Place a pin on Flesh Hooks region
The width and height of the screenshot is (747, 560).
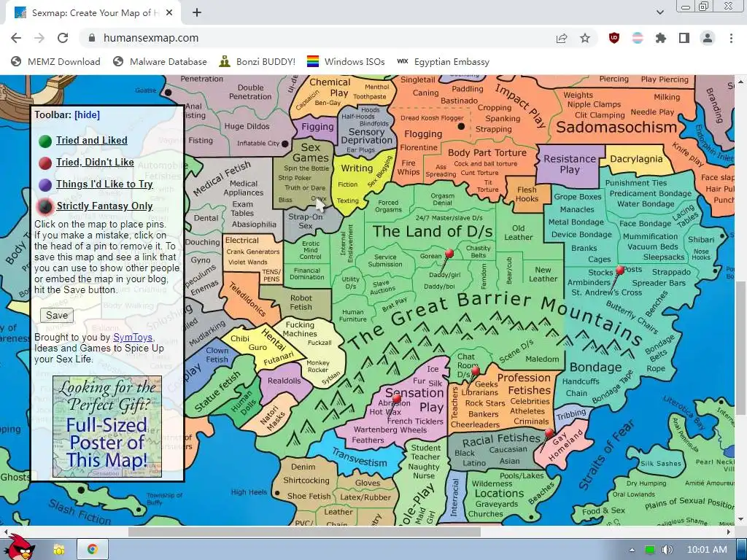pos(527,194)
